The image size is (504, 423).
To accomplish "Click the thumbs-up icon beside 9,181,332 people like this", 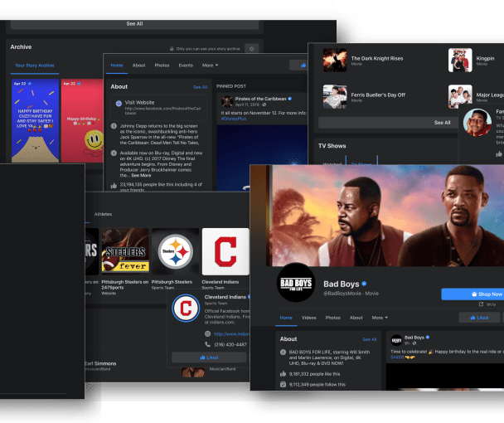I will click(283, 374).
